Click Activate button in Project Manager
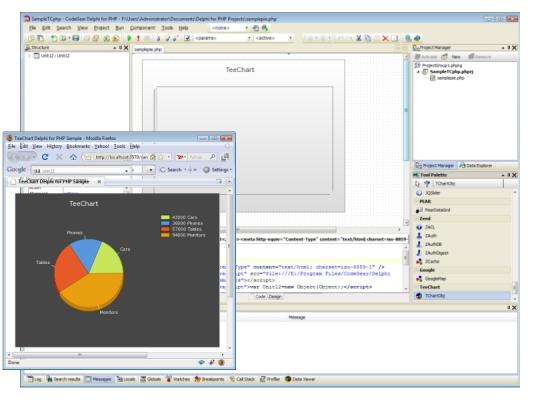 (x=426, y=57)
